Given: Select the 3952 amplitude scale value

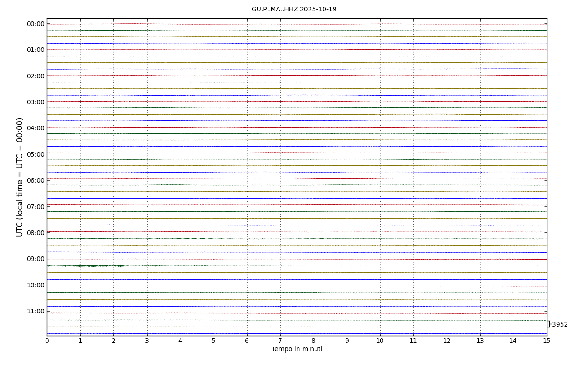Looking at the screenshot, I should pos(560,325).
